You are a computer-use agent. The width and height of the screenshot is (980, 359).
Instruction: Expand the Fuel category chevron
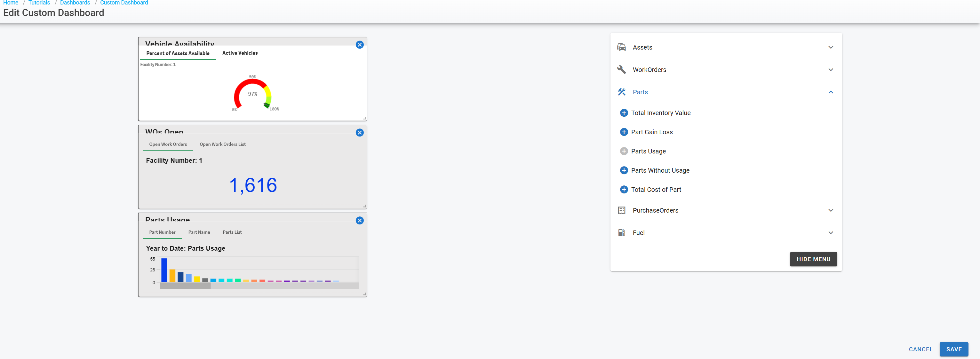830,233
